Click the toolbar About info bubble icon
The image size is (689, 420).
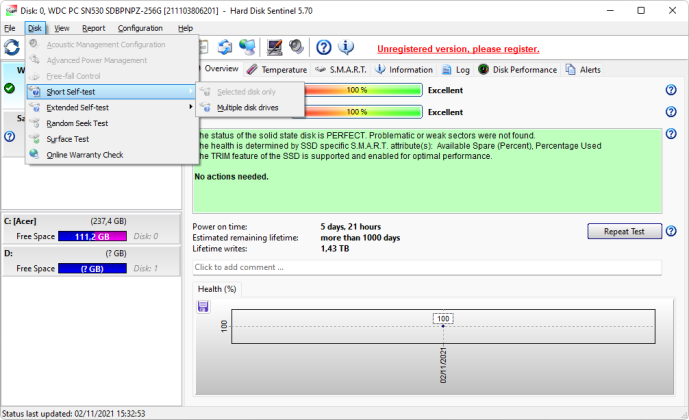click(x=346, y=47)
